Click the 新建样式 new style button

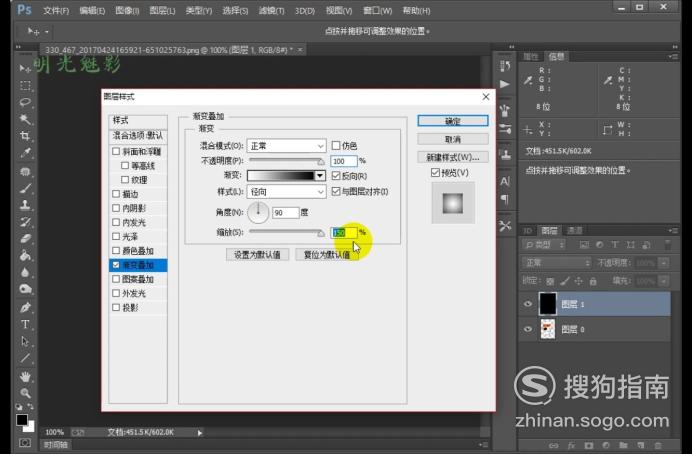click(x=453, y=157)
